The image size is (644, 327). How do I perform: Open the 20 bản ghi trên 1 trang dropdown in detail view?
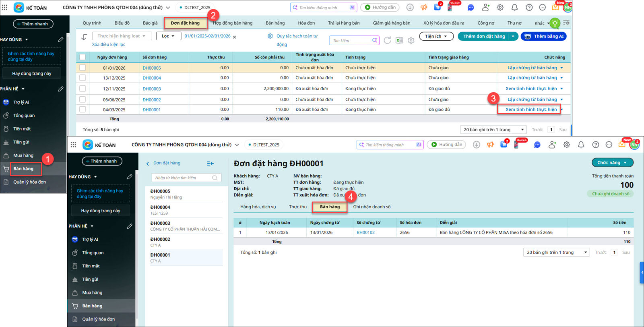pos(556,252)
